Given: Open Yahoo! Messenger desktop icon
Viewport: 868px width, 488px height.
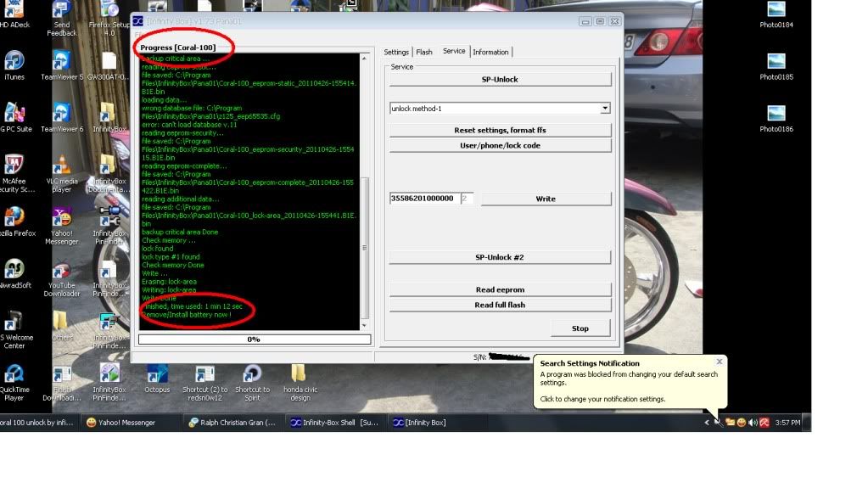Looking at the screenshot, I should 61,226.
